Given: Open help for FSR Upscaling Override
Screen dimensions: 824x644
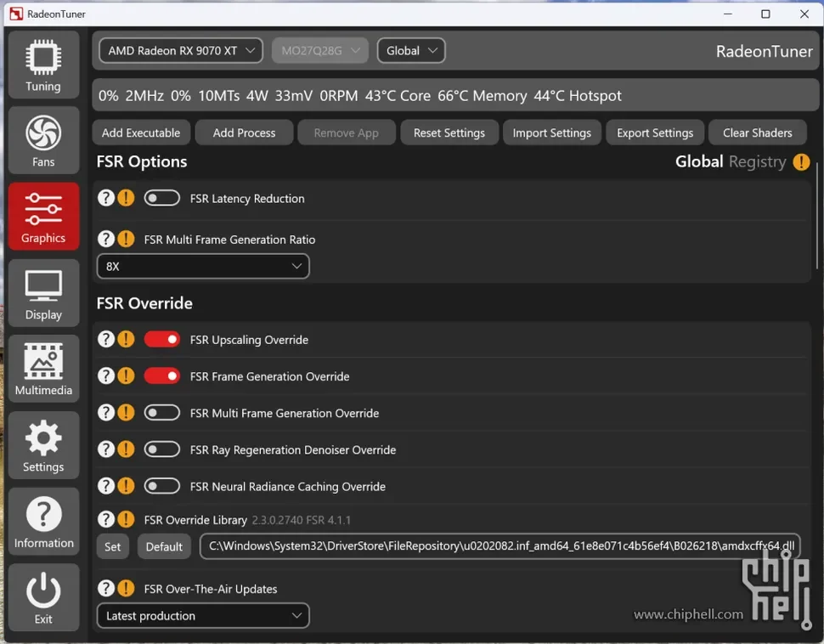Looking at the screenshot, I should tap(106, 340).
